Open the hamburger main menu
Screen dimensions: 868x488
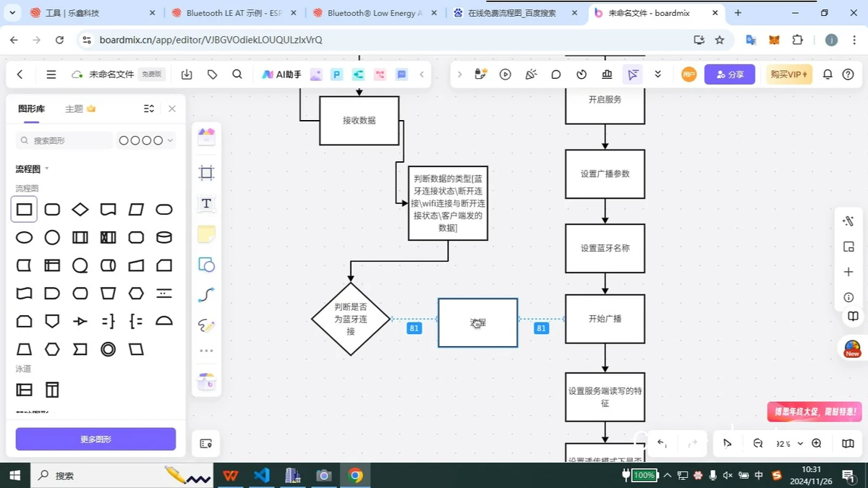[x=51, y=74]
